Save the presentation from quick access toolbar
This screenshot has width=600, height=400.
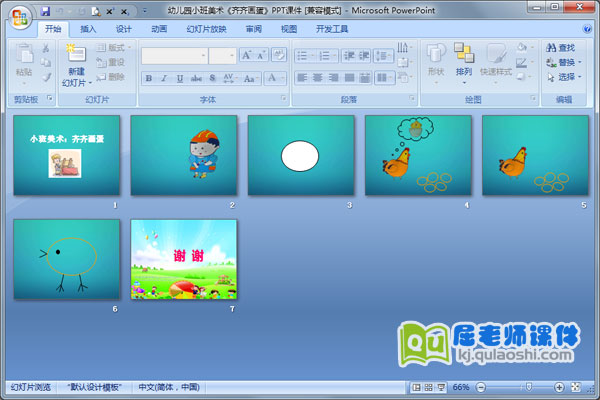point(46,11)
